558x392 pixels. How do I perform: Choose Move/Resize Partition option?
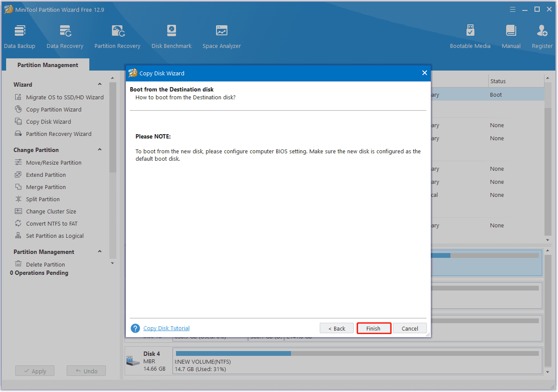[x=54, y=162]
